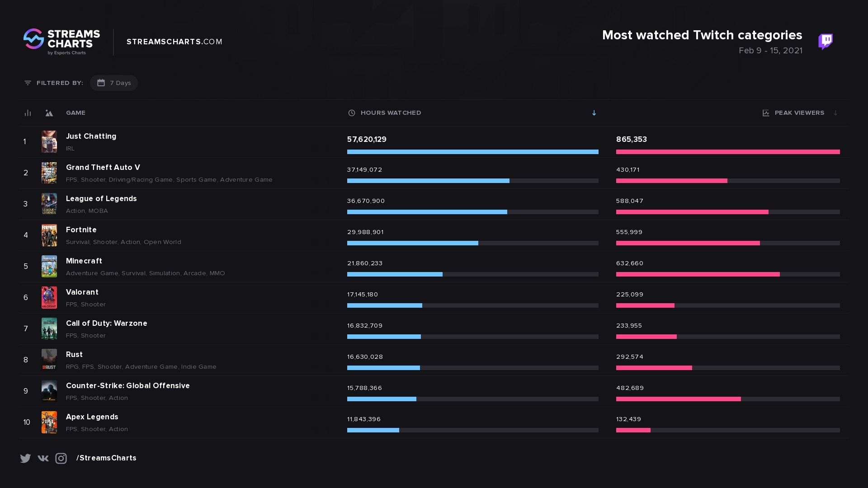This screenshot has width=868, height=488.
Task: Click the Streams Charts logo
Action: coord(61,42)
